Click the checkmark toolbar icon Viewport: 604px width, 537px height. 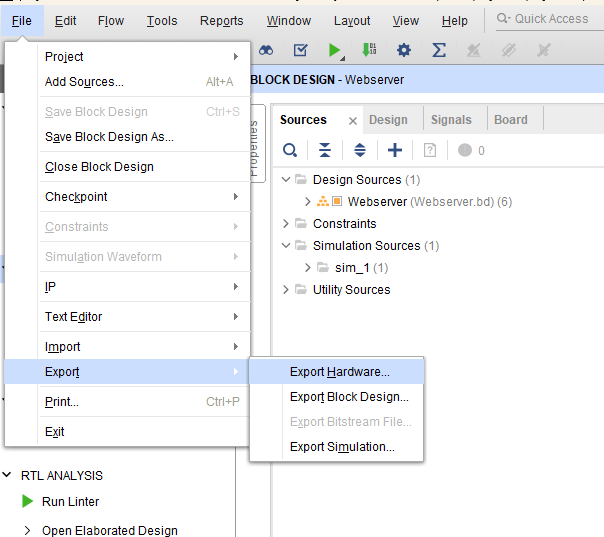tap(300, 50)
